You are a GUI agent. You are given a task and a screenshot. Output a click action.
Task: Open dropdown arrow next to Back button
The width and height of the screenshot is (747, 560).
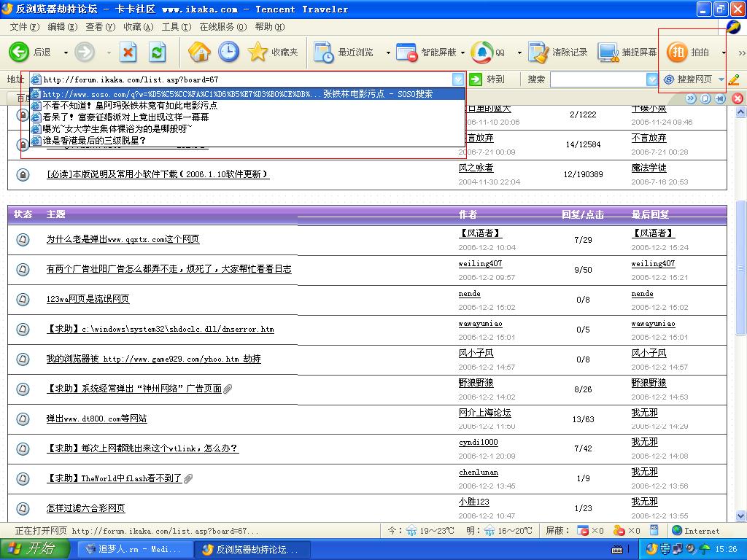pos(66,52)
